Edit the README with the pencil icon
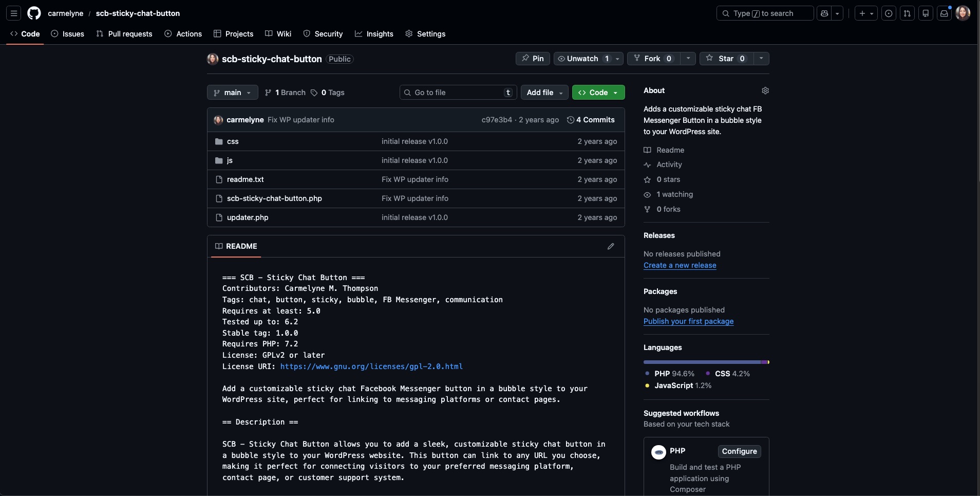This screenshot has height=496, width=980. click(611, 246)
